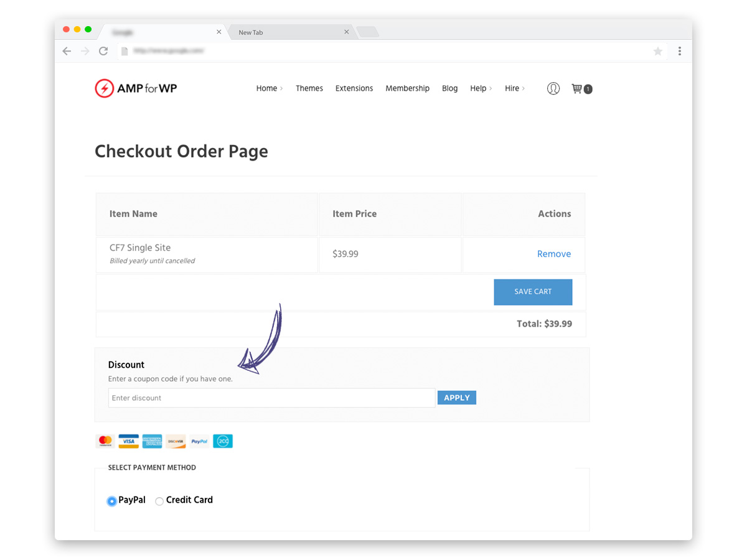Click the Enter discount input field
Screen dimensions: 747x560
coord(271,398)
